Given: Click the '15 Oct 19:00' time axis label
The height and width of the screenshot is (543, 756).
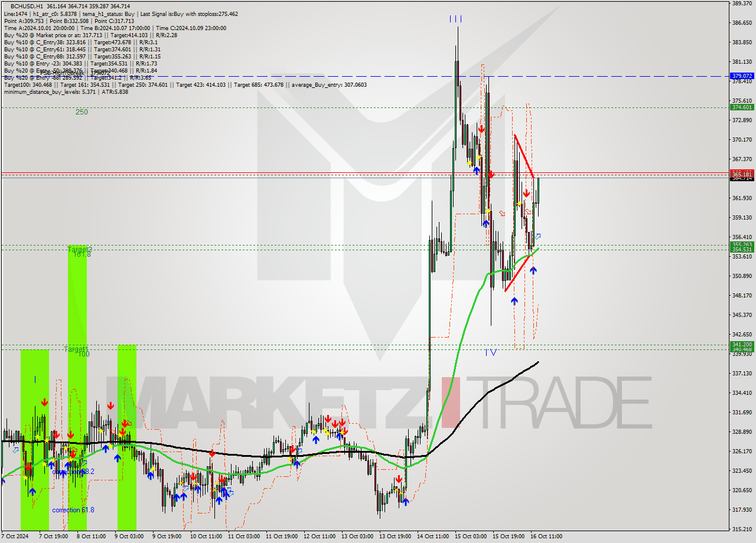Looking at the screenshot, I should (x=508, y=537).
